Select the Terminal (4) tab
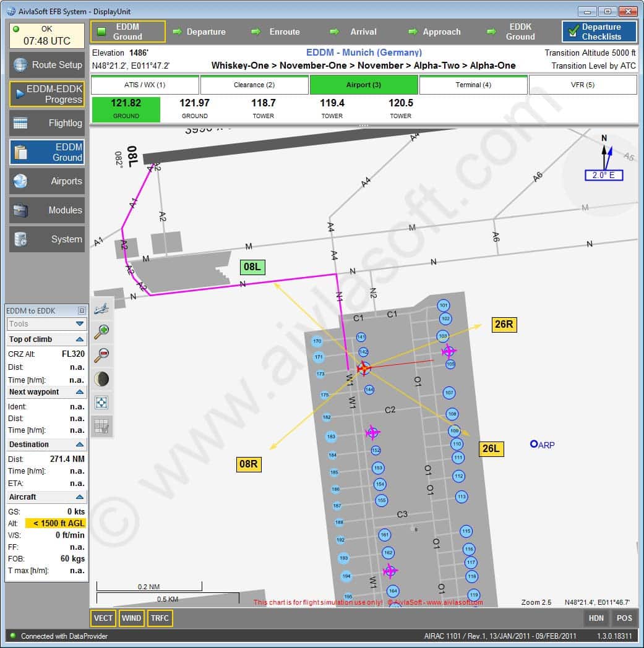 [473, 85]
